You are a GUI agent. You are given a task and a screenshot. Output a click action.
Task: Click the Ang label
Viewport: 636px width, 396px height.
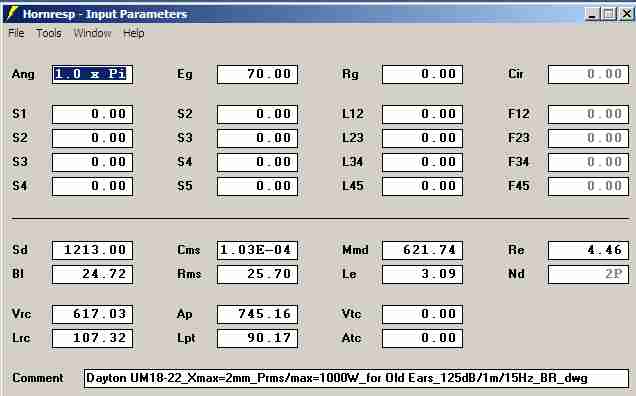(23, 75)
